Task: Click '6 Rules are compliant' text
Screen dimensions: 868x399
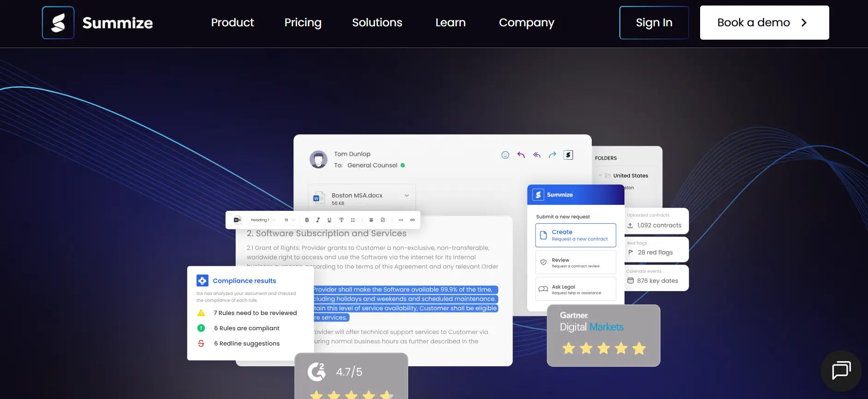Action: pyautogui.click(x=247, y=328)
